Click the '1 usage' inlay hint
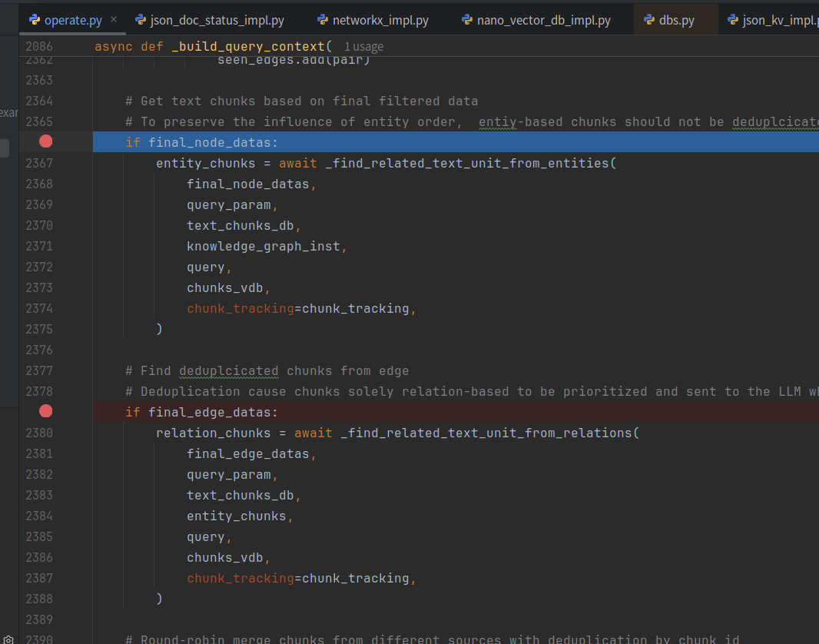The image size is (819, 644). (x=363, y=47)
